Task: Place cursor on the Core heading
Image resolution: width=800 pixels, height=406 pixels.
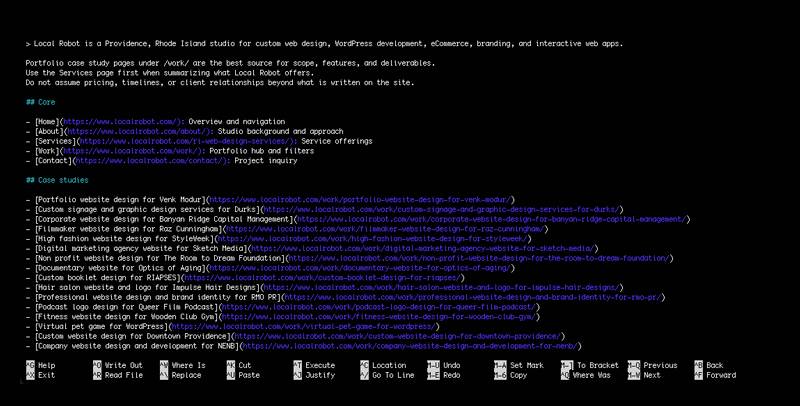Action: tap(46, 103)
